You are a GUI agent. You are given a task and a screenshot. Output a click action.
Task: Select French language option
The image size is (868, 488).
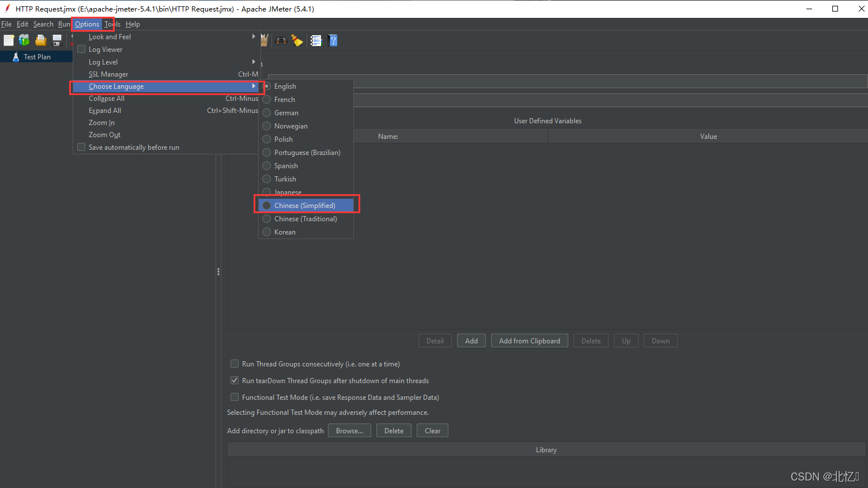(306, 100)
